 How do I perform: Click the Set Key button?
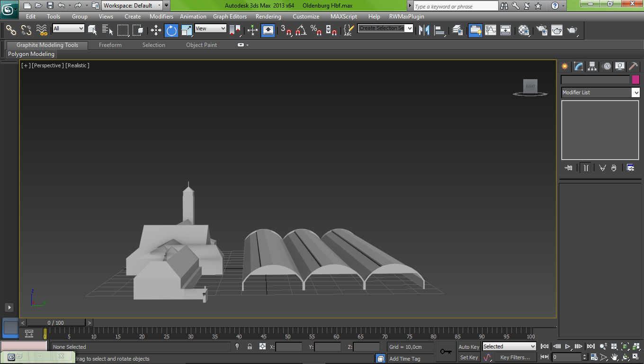coord(469,357)
